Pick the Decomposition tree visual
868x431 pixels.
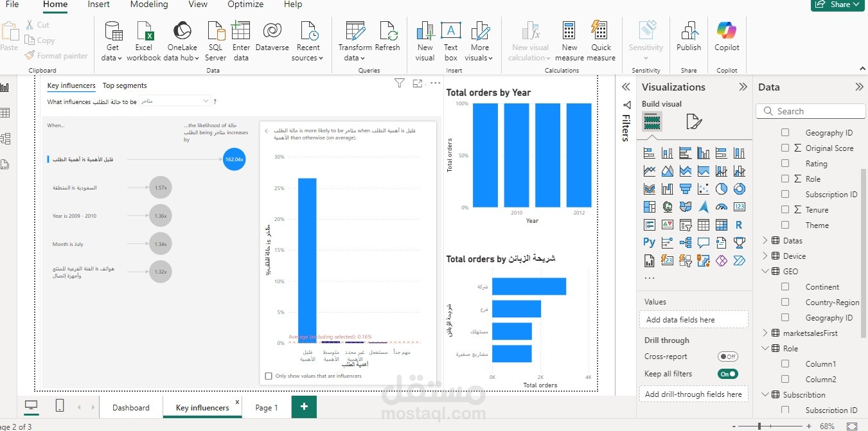pos(685,243)
